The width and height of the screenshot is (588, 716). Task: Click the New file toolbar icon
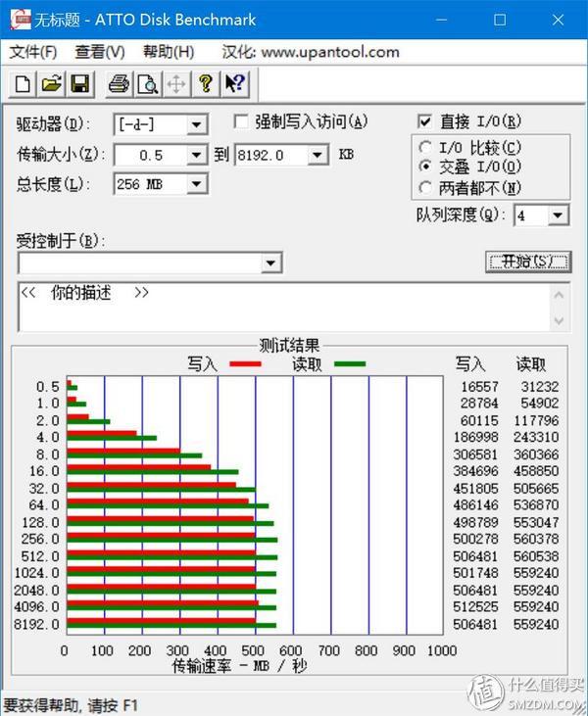click(x=23, y=84)
